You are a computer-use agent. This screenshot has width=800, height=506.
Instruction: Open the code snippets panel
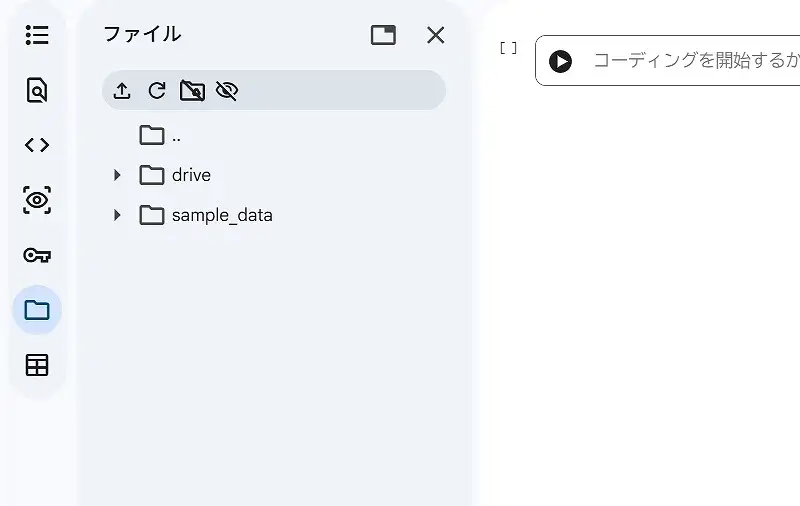37,145
